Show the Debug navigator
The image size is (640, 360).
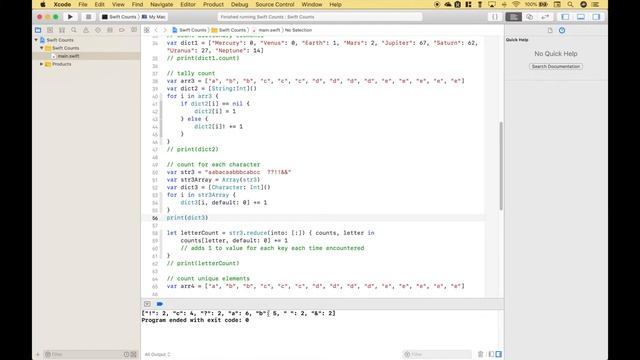110,30
